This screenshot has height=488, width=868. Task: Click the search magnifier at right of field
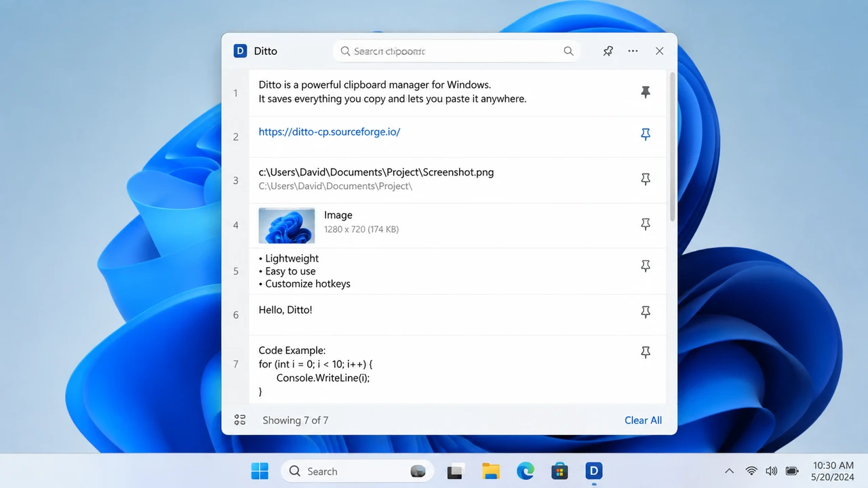coord(568,51)
